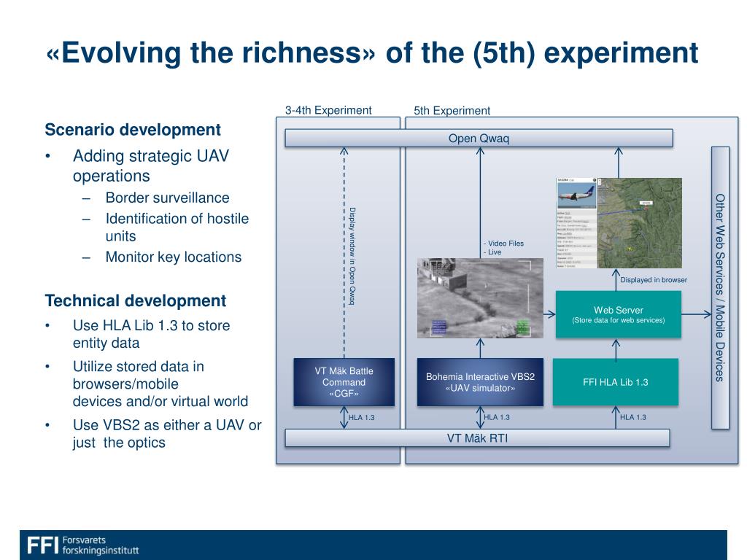
Task: Click the title "«Evolving the richness» of the (5th) experiment"
Action: [372, 52]
